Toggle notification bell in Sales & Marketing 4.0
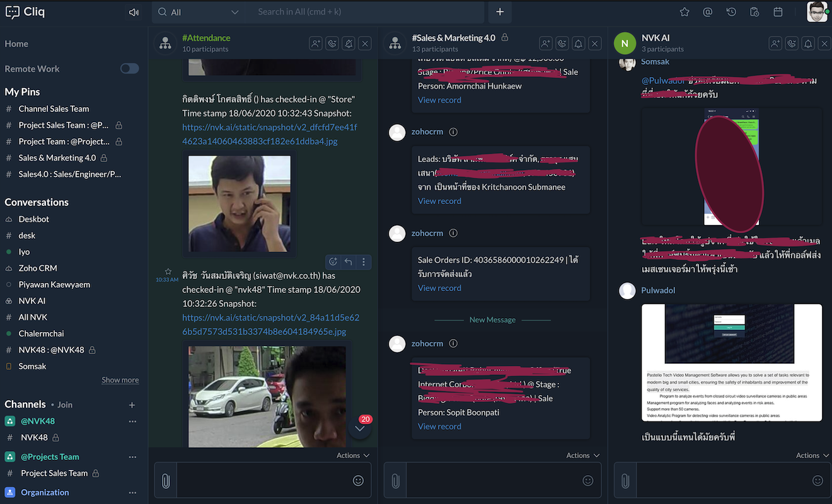Image resolution: width=832 pixels, height=504 pixels. coord(579,43)
